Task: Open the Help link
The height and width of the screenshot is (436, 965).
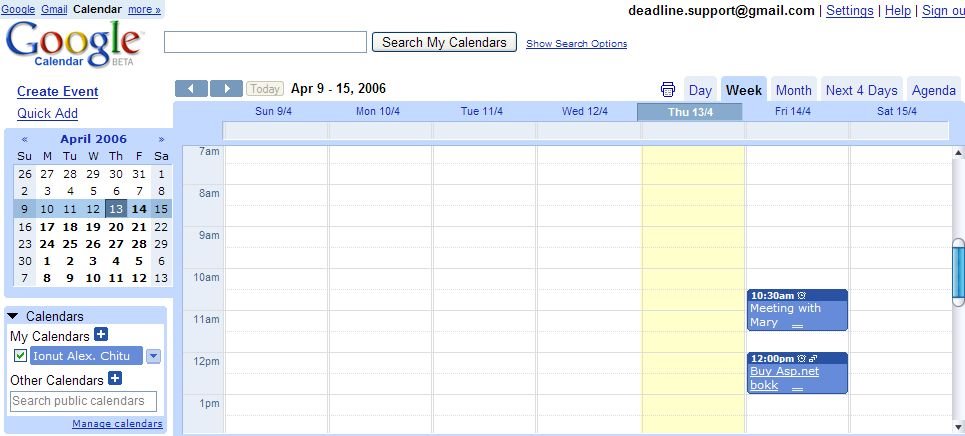Action: (x=898, y=10)
